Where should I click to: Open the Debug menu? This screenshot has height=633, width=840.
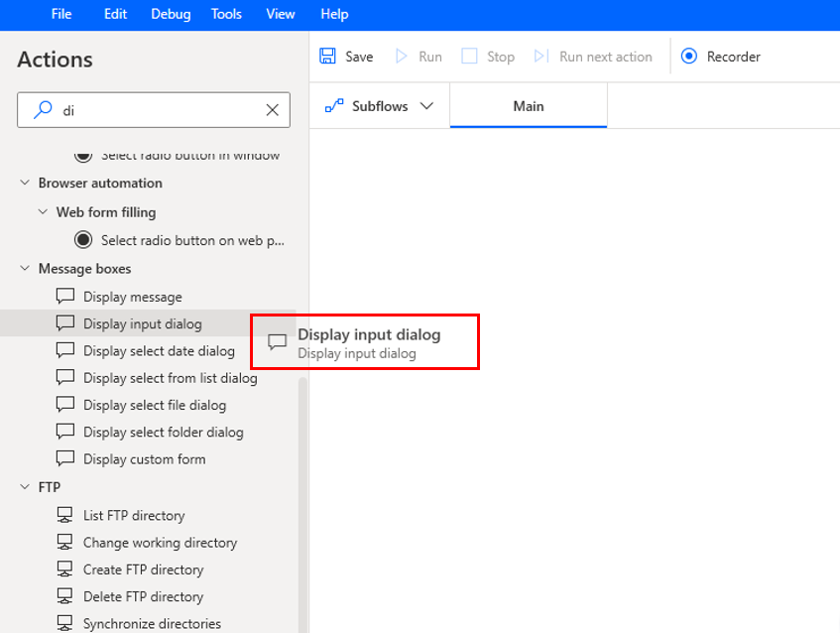pyautogui.click(x=171, y=14)
